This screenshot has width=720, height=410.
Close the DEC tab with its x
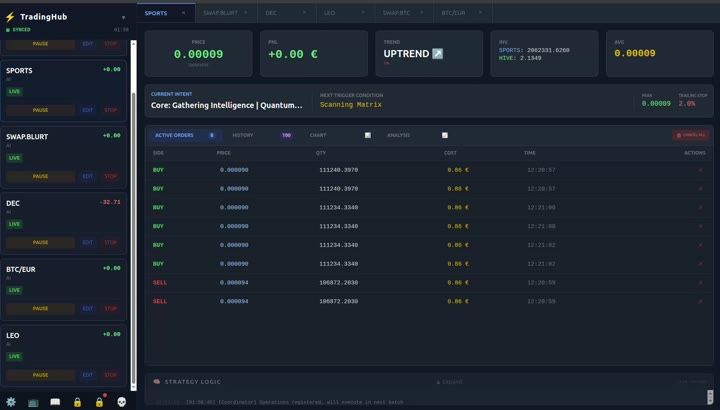[304, 13]
